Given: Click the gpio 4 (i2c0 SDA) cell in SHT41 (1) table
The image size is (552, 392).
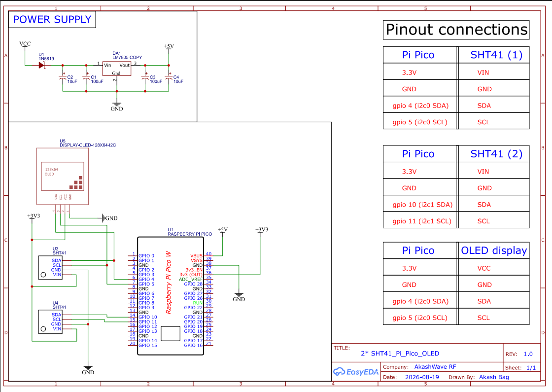Looking at the screenshot, I should pos(420,106).
